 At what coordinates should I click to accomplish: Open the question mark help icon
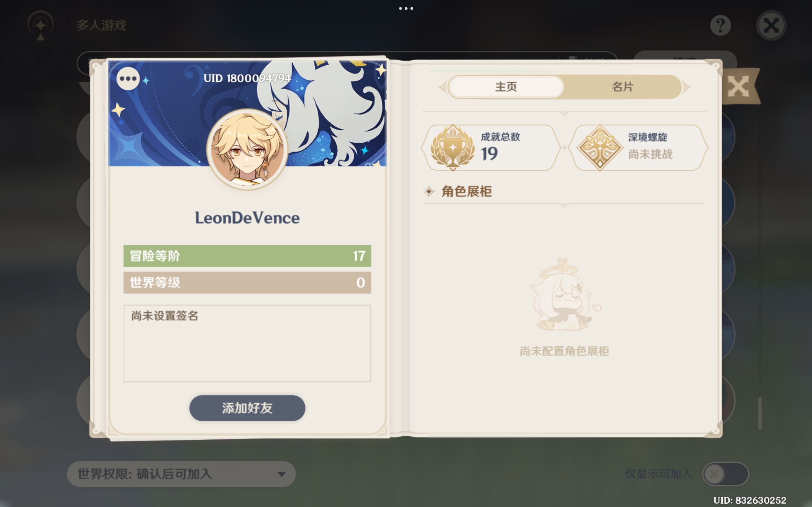(x=720, y=25)
